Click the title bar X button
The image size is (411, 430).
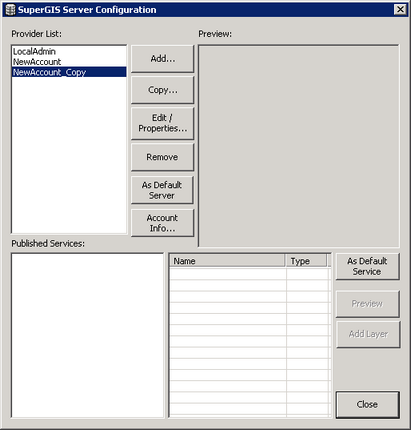[x=400, y=9]
